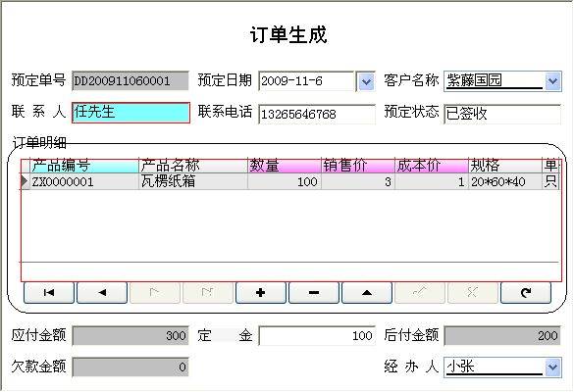Viewport: 574px width, 392px height.
Task: Click the 销售价 column header
Action: pyautogui.click(x=358, y=166)
